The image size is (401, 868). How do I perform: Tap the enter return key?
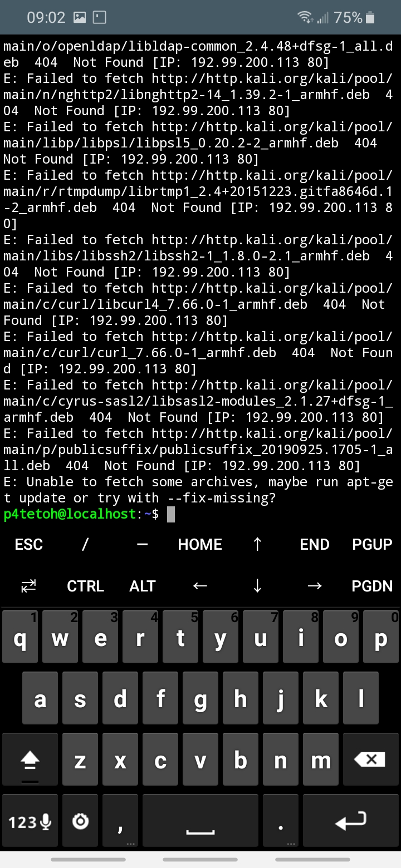351,821
